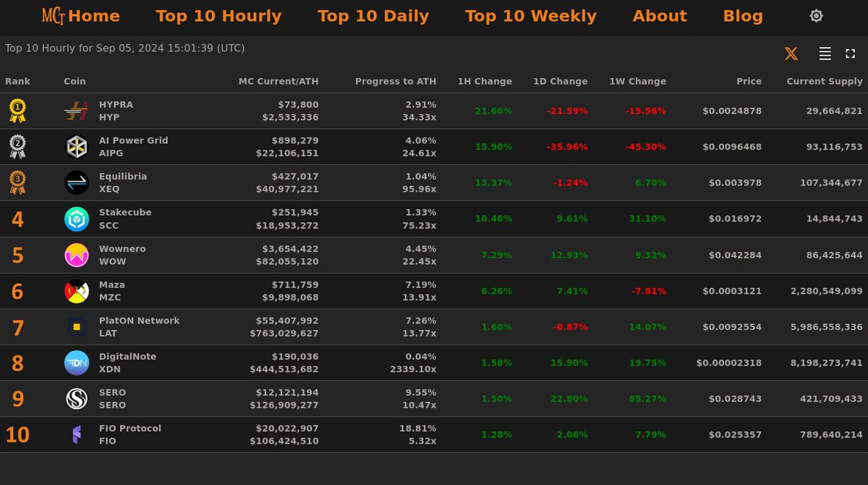The width and height of the screenshot is (868, 485).
Task: Click the Top 10 Hourly timestamp text
Action: click(x=125, y=48)
